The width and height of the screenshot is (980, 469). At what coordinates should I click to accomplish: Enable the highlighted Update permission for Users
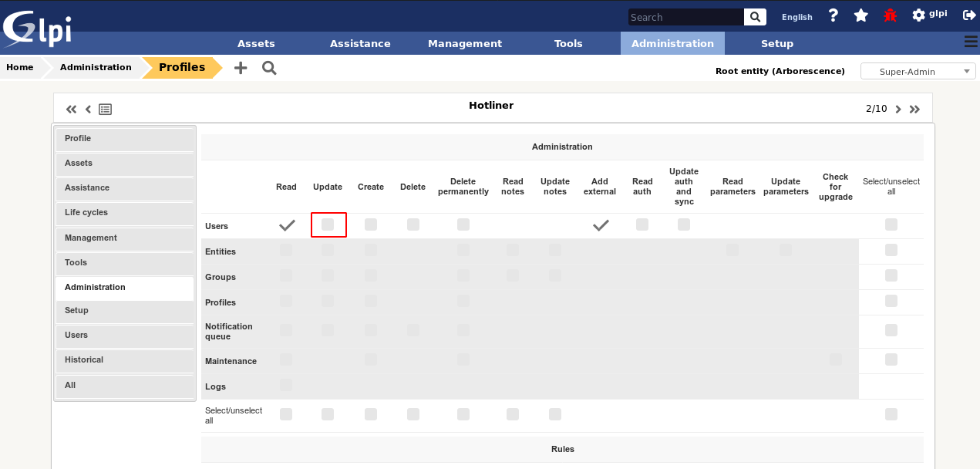pos(328,224)
